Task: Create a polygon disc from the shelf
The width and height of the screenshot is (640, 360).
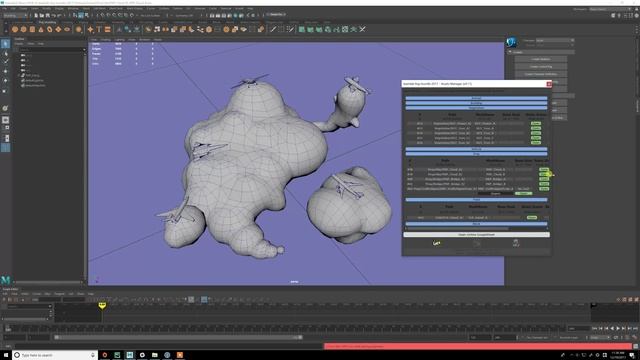Action: coord(67,29)
